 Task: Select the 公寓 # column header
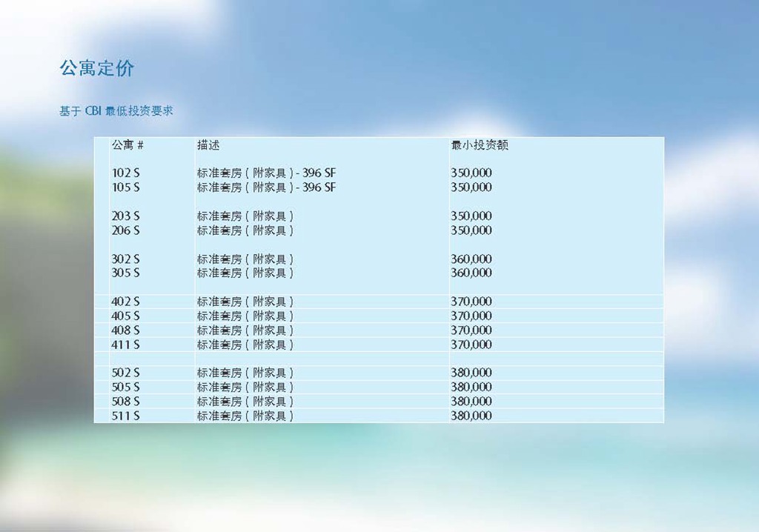click(x=127, y=145)
